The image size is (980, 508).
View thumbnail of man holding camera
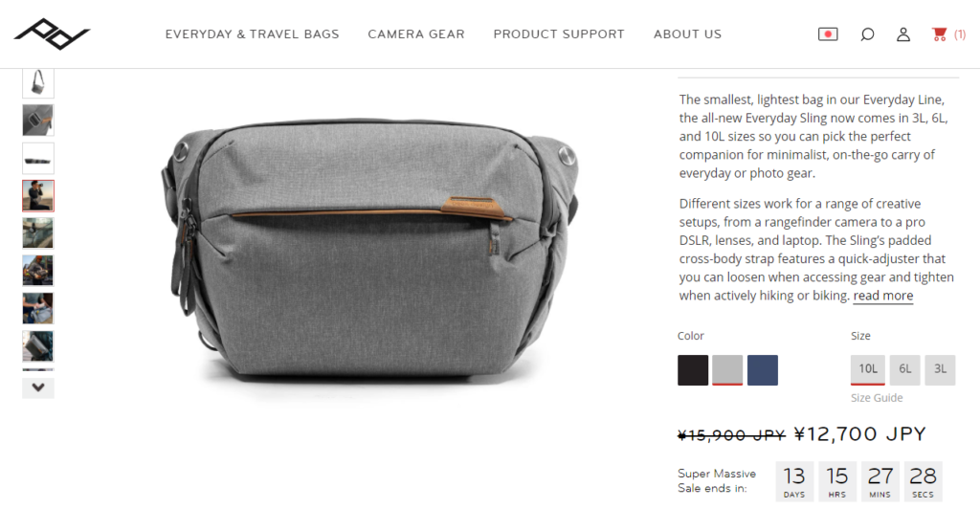[x=38, y=195]
